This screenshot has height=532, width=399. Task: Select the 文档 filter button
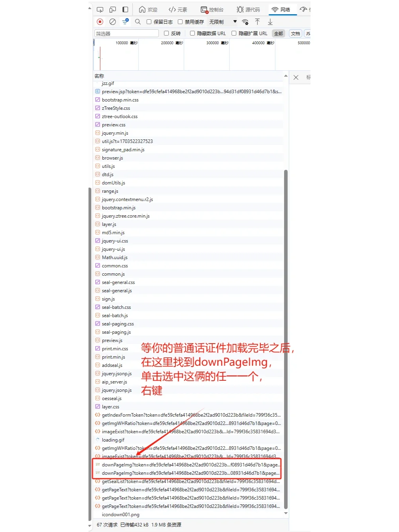(295, 34)
